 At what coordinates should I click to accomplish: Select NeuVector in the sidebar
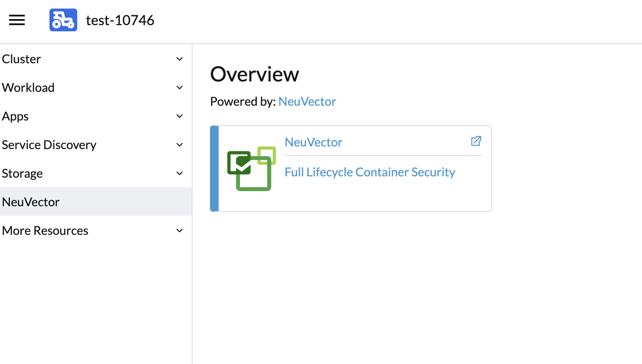(x=30, y=201)
